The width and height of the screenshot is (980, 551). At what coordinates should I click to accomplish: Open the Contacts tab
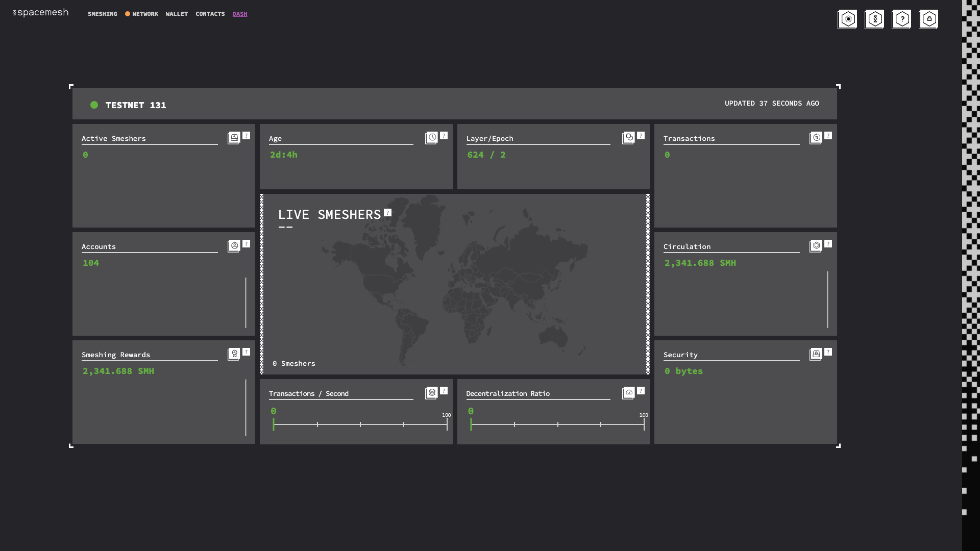pos(210,14)
